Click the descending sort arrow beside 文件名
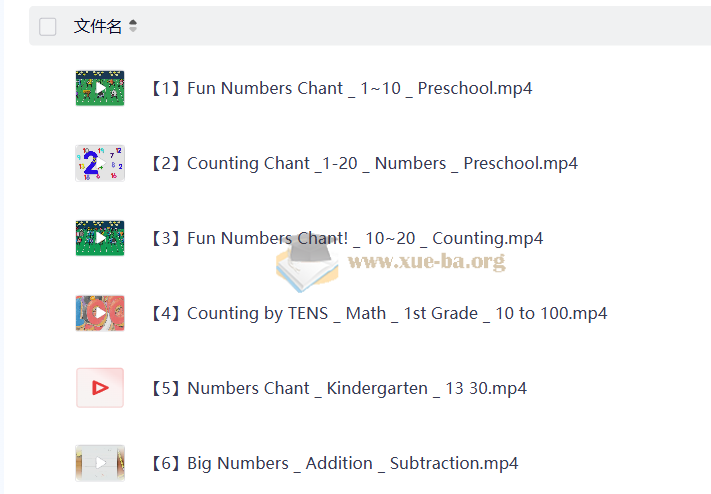 133,31
